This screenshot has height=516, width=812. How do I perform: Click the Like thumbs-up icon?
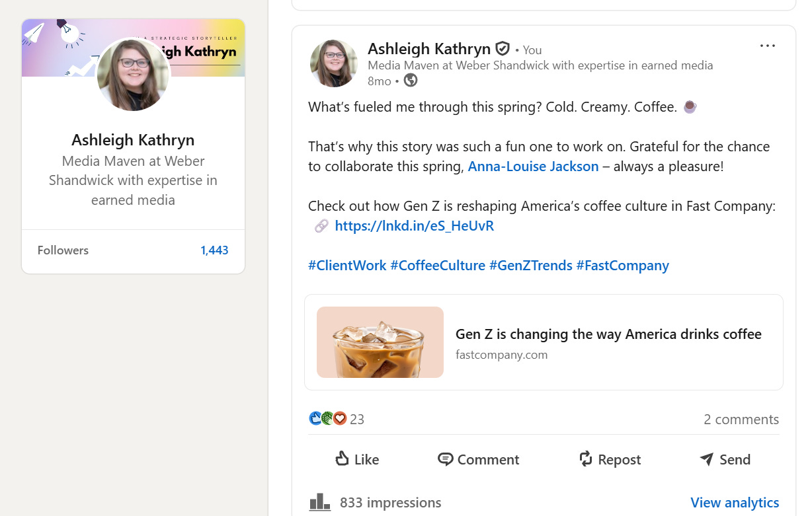tap(342, 459)
